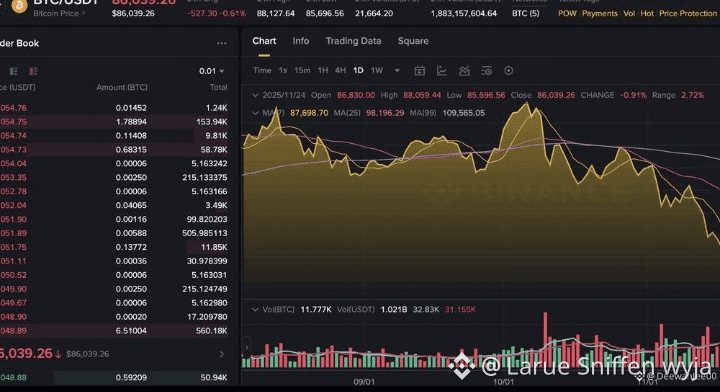
Task: Select the sell order with amount 6.51004
Action: [114, 330]
